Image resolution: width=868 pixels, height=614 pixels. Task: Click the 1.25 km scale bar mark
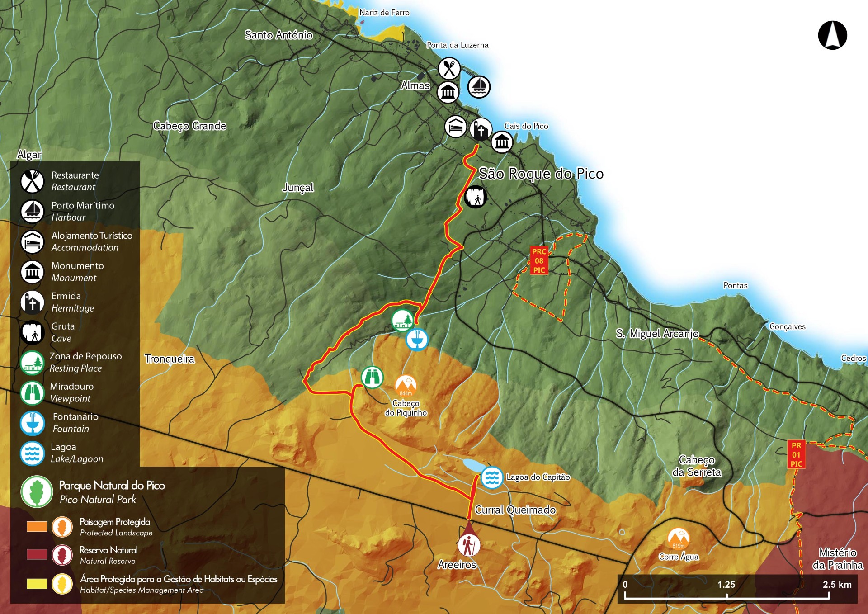point(726,585)
